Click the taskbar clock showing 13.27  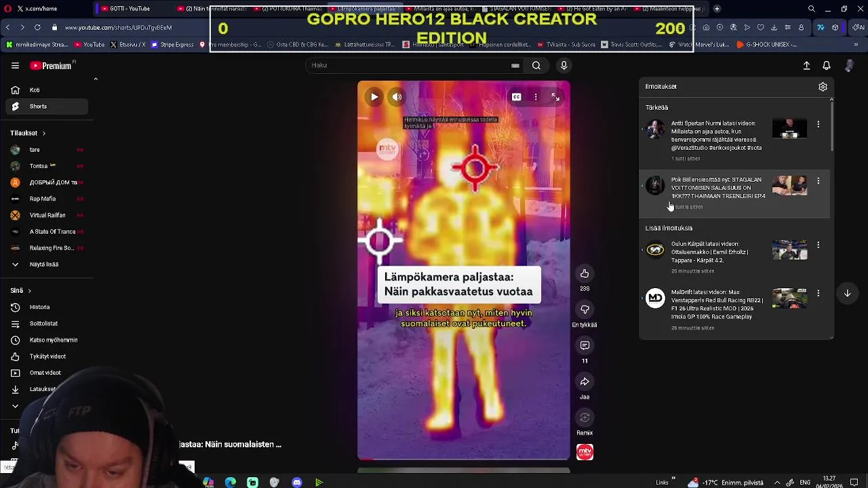point(829,482)
